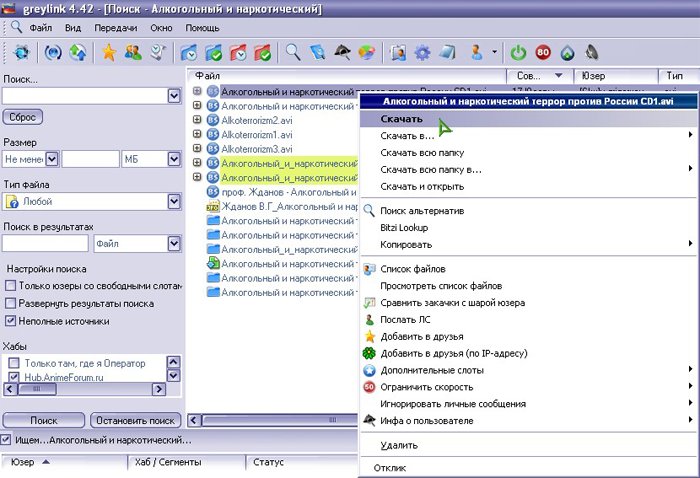
Task: Expand the Alkoterrorizm2.avi result row
Action: point(197,120)
